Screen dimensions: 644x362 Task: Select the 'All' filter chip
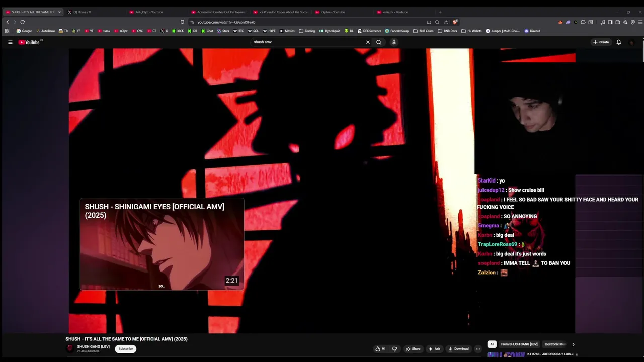pos(492,344)
